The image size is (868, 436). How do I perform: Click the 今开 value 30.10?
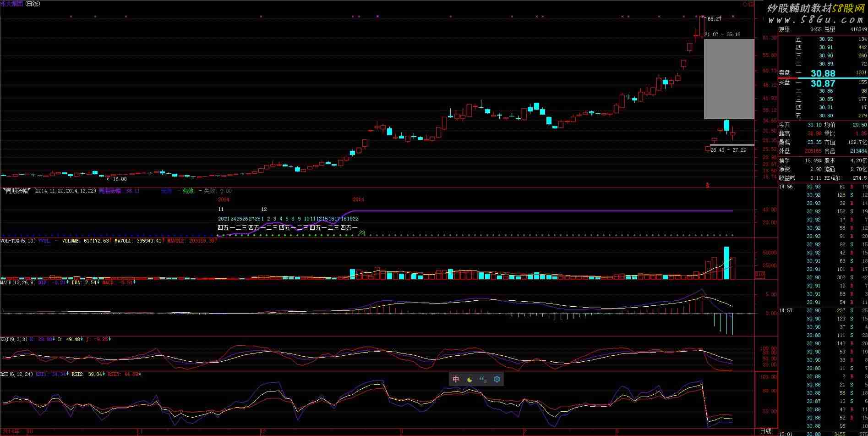[x=814, y=125]
